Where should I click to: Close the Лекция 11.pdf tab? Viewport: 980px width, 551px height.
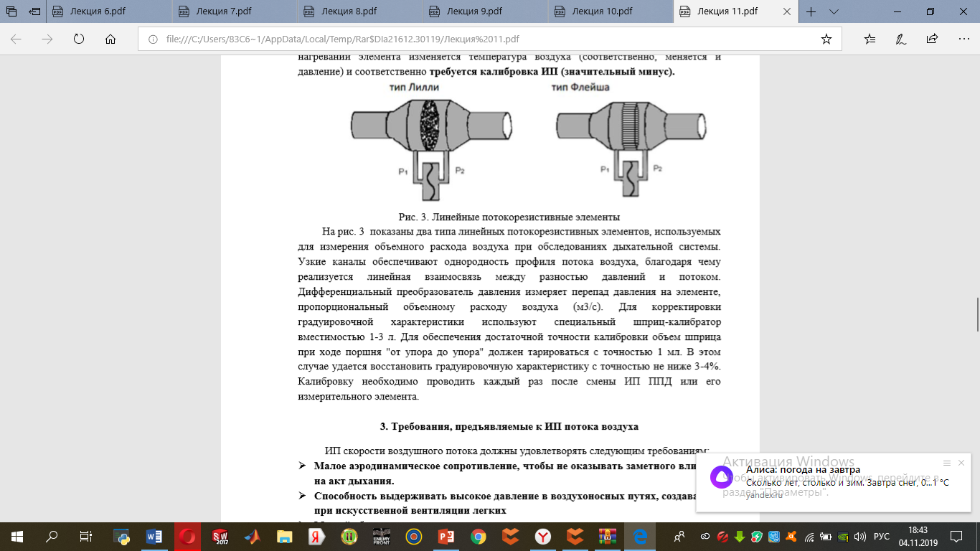(787, 11)
